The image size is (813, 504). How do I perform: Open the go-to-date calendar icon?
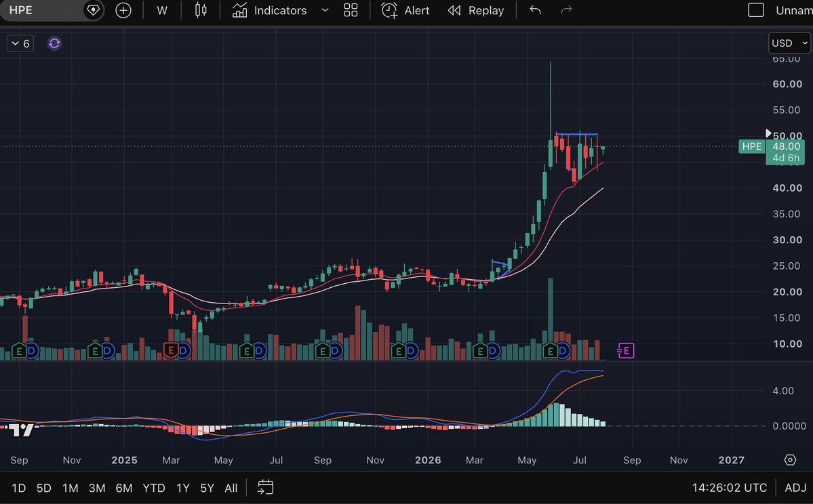click(x=266, y=488)
